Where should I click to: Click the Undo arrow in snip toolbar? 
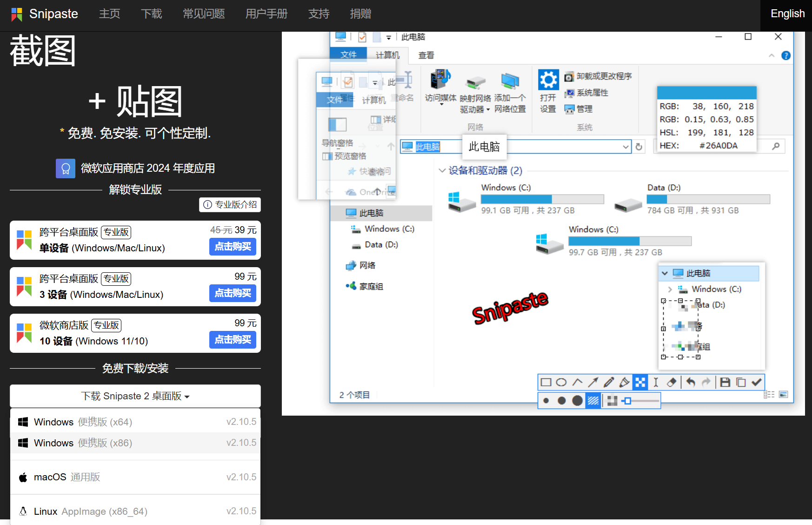pos(691,383)
